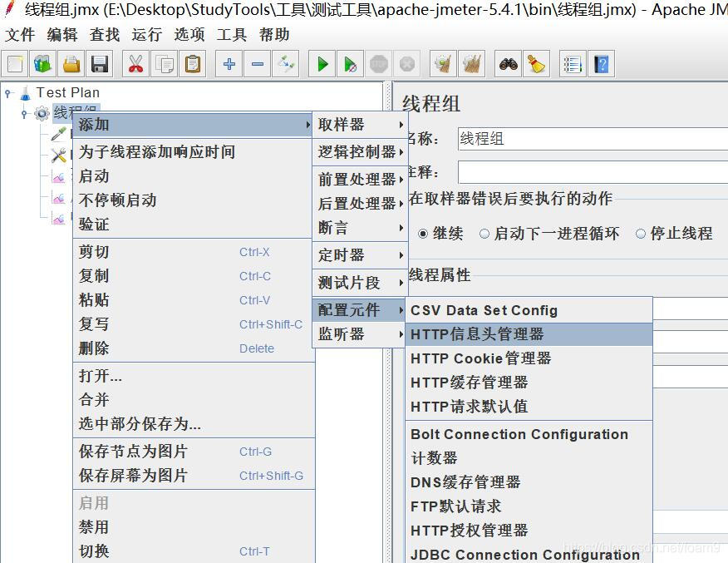Click the Clear results broom icon
The image size is (728, 563).
click(444, 64)
